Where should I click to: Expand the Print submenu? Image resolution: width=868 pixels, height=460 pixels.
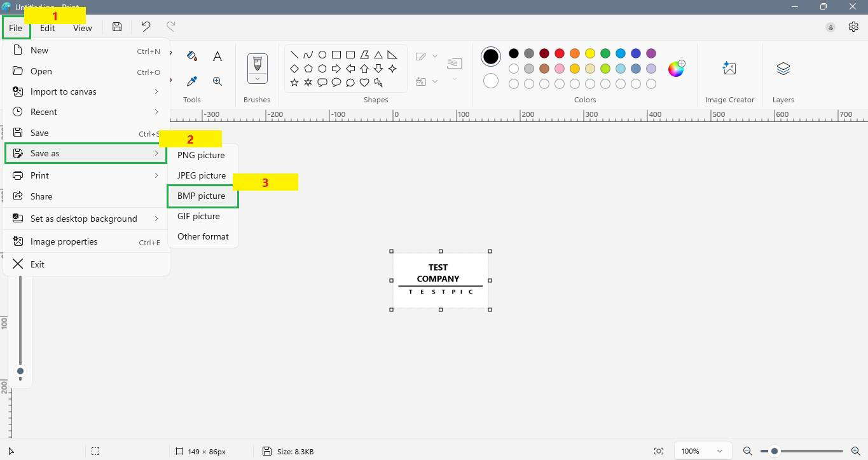click(86, 175)
